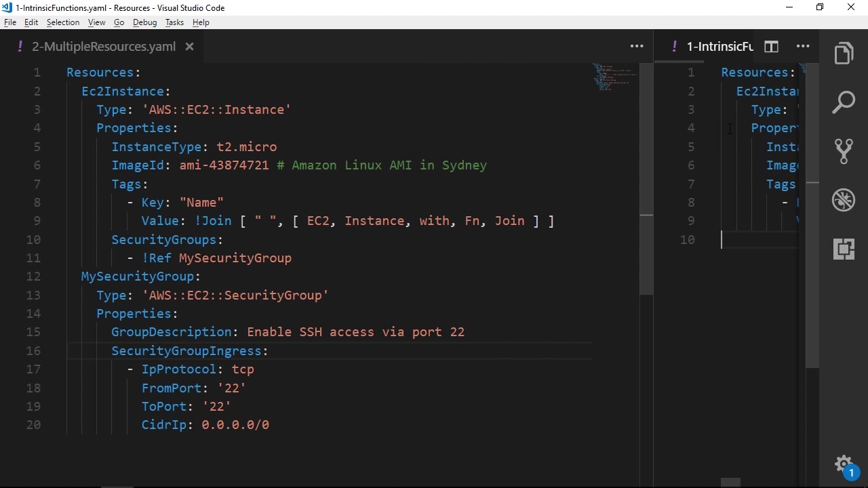Switch to the 2-MultipleResources.yaml tab

click(104, 46)
